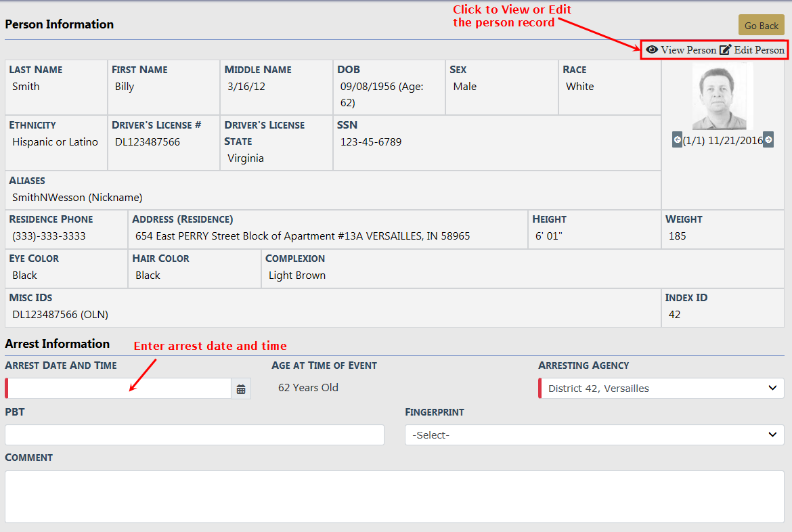Click the Index ID value 42

pos(674,315)
